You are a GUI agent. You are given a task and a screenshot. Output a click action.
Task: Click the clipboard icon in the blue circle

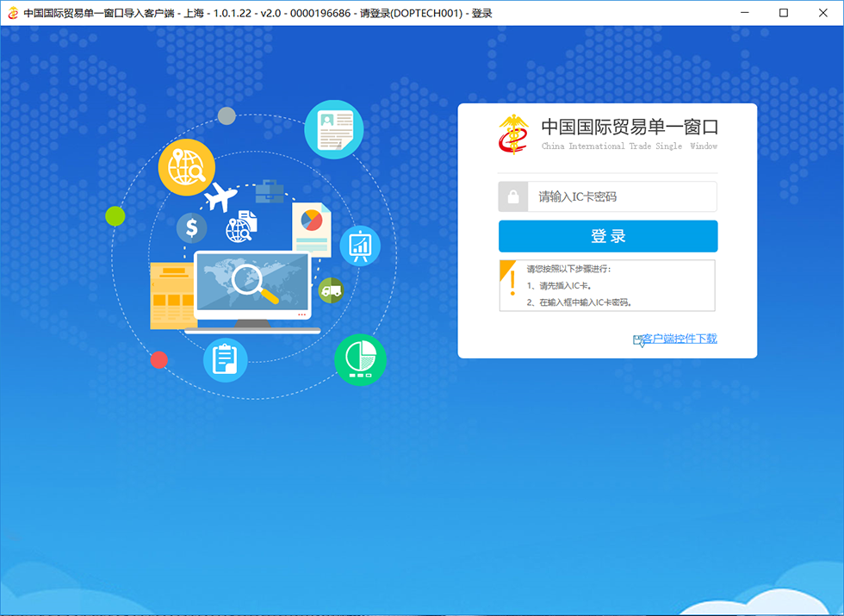[226, 359]
